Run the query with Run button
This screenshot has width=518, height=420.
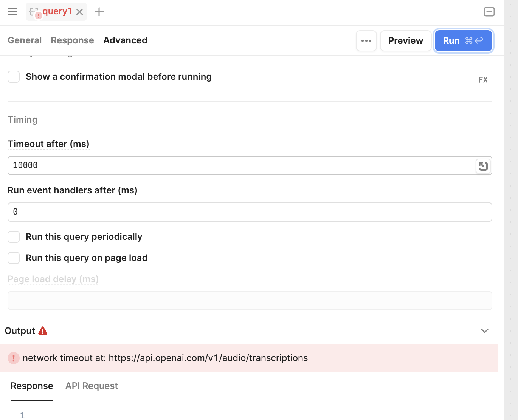[463, 41]
